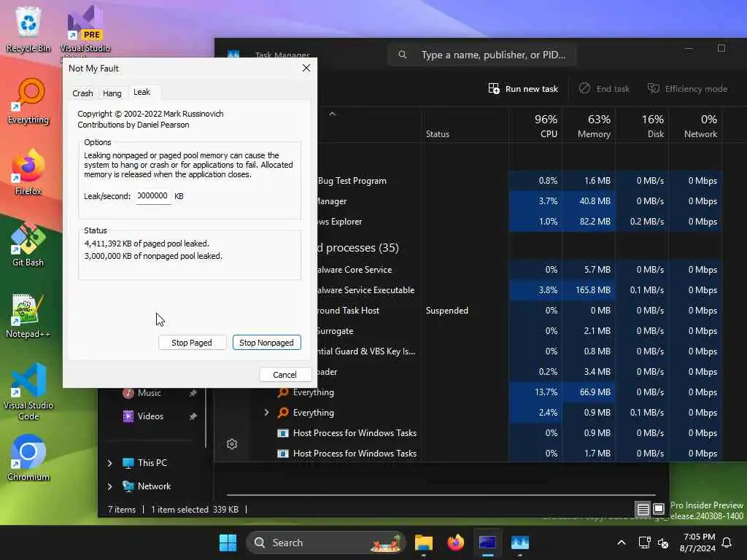Minimize the Task Manager window
747x560 pixels.
coord(689,48)
